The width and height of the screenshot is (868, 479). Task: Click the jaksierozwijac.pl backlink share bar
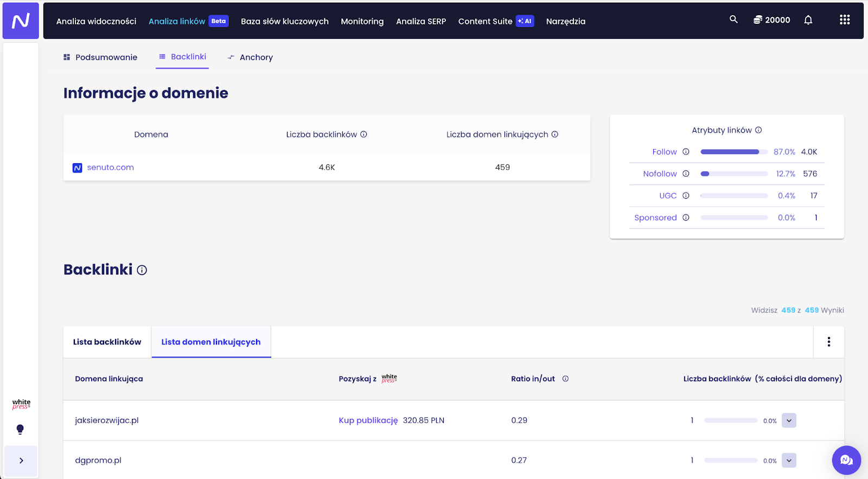pyautogui.click(x=731, y=420)
